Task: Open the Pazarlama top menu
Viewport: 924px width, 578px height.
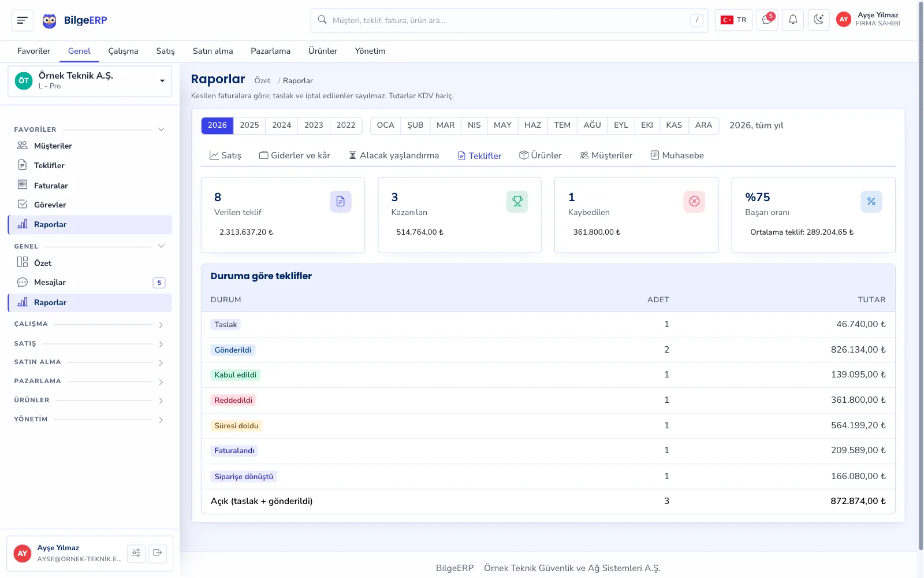Action: point(270,51)
